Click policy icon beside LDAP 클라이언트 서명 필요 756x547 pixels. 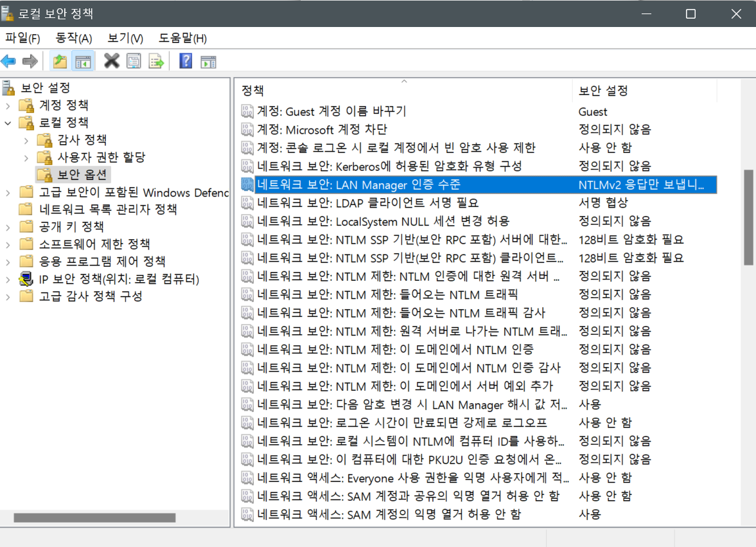point(247,203)
